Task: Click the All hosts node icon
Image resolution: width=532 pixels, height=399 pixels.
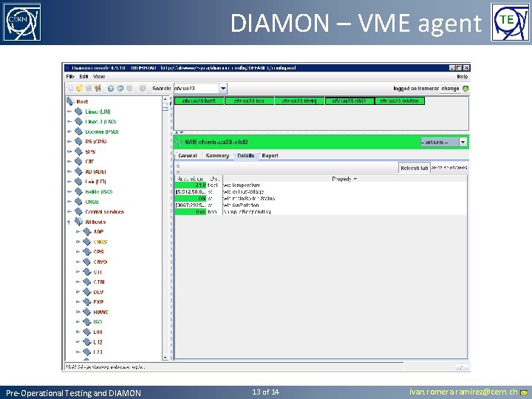Action: pyautogui.click(x=79, y=222)
